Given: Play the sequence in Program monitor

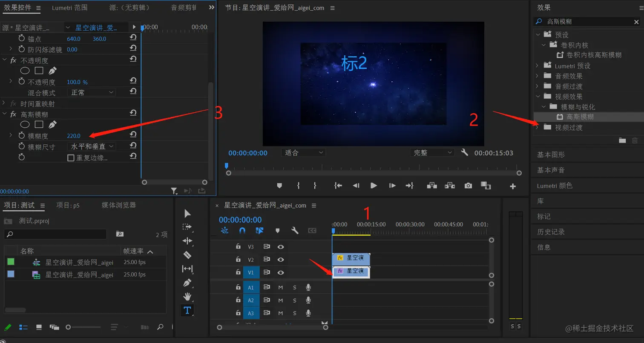Looking at the screenshot, I should 374,186.
